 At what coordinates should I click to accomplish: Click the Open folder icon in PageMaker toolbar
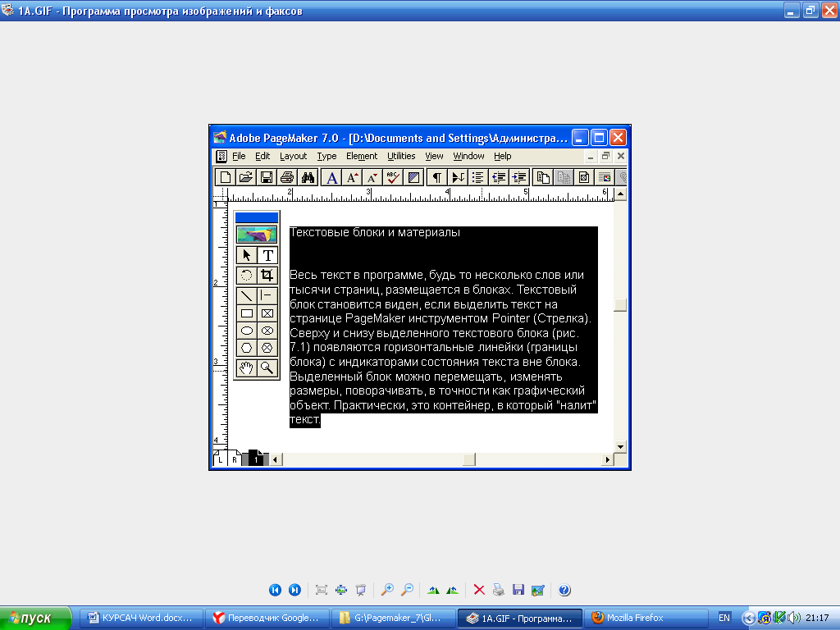tap(245, 177)
